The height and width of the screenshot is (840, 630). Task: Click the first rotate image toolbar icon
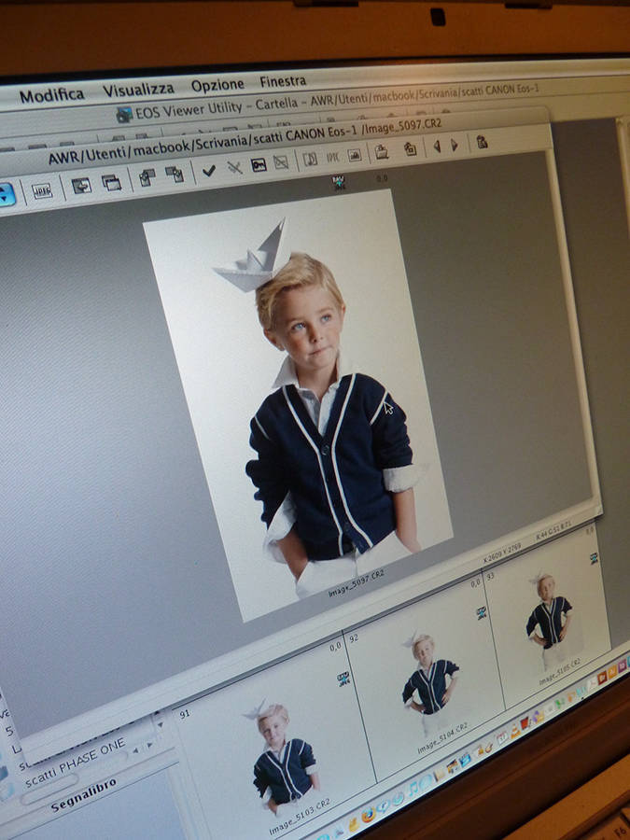(x=147, y=176)
